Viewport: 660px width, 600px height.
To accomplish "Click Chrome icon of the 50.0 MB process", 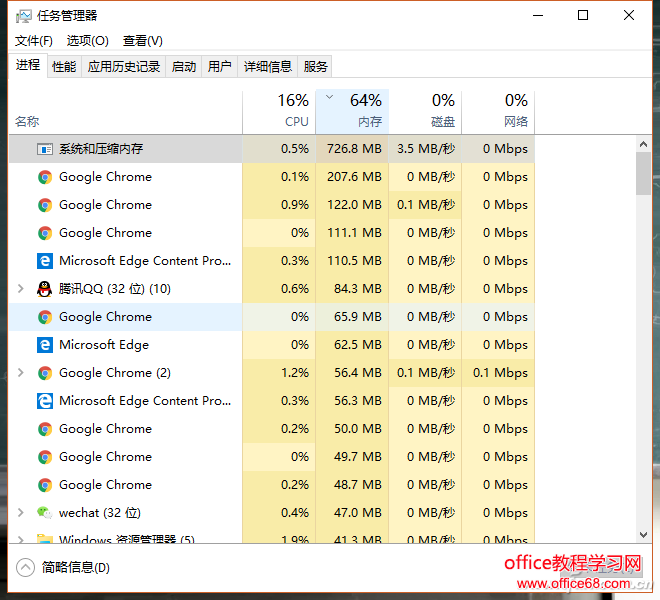I will coord(45,429).
